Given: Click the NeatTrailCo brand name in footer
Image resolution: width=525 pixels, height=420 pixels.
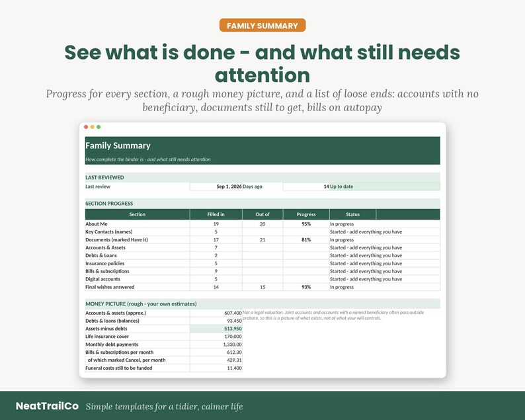Looking at the screenshot, I should tap(47, 406).
